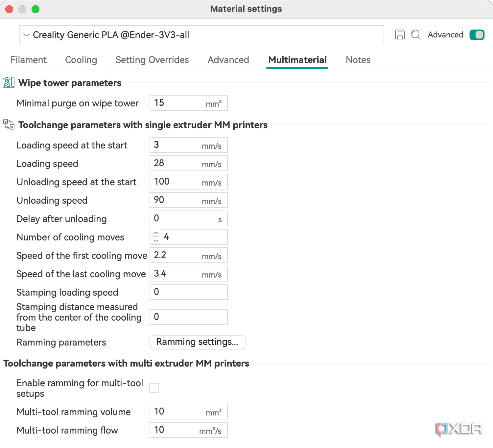This screenshot has width=493, height=448.
Task: Open the Setting Overrides tab
Action: pyautogui.click(x=152, y=60)
